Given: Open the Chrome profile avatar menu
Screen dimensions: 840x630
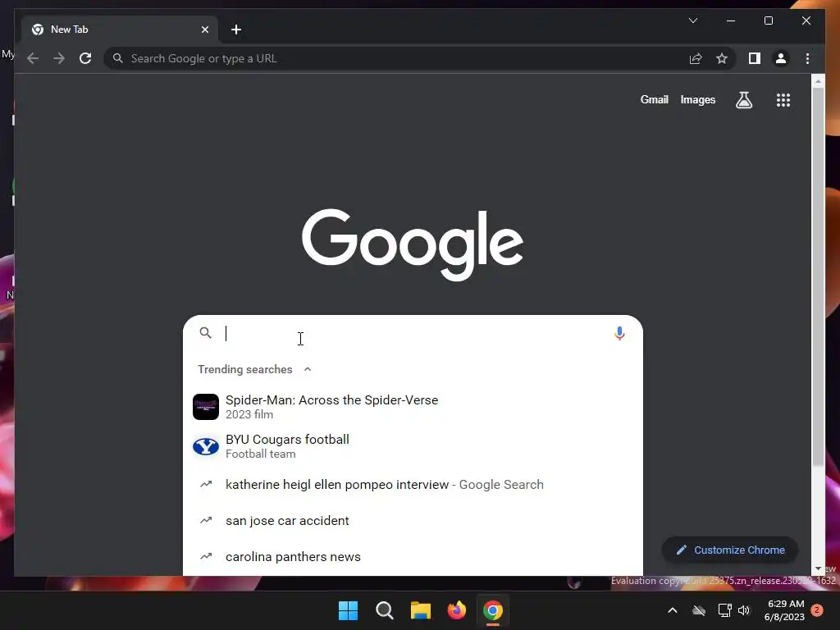Looking at the screenshot, I should coord(781,58).
